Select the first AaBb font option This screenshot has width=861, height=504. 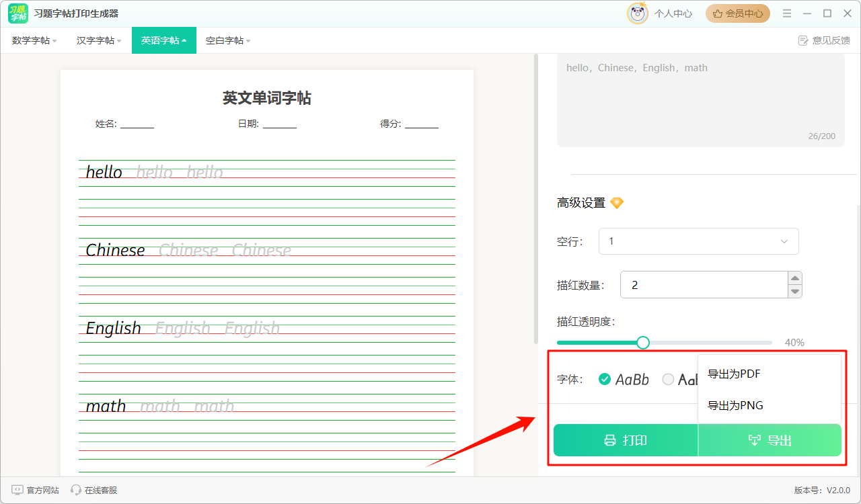click(x=605, y=379)
